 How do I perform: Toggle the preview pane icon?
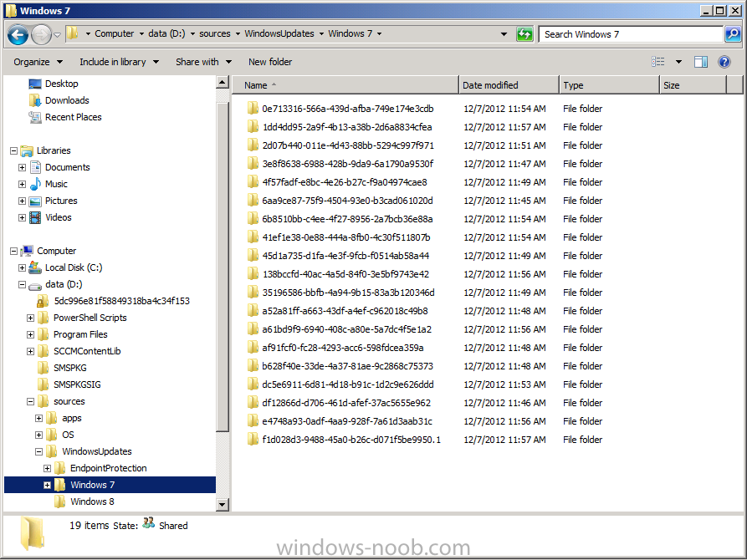(x=701, y=62)
